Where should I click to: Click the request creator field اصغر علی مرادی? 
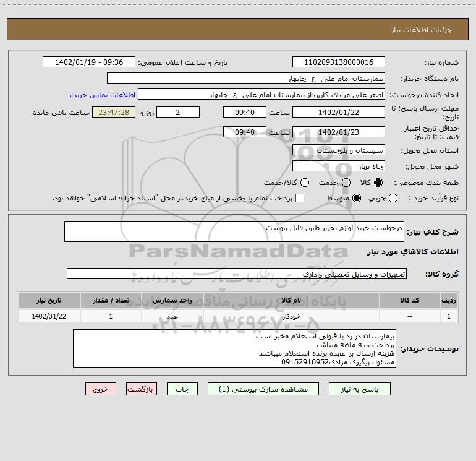[x=261, y=94]
